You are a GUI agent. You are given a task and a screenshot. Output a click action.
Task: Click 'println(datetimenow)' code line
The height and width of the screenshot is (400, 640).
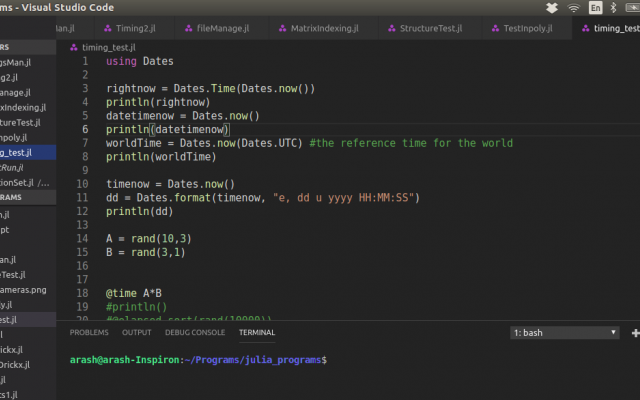click(x=168, y=129)
